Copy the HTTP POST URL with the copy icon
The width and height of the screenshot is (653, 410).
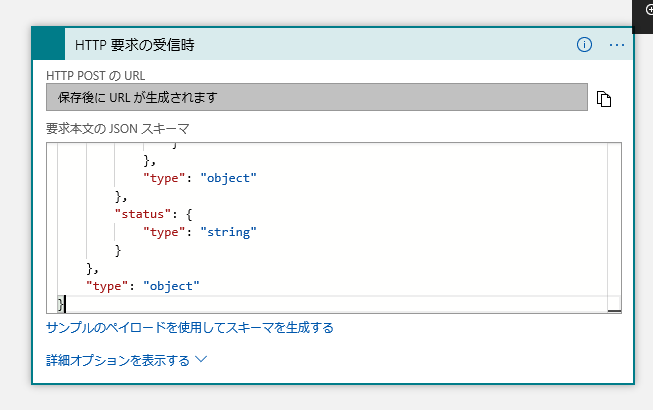[x=604, y=99]
